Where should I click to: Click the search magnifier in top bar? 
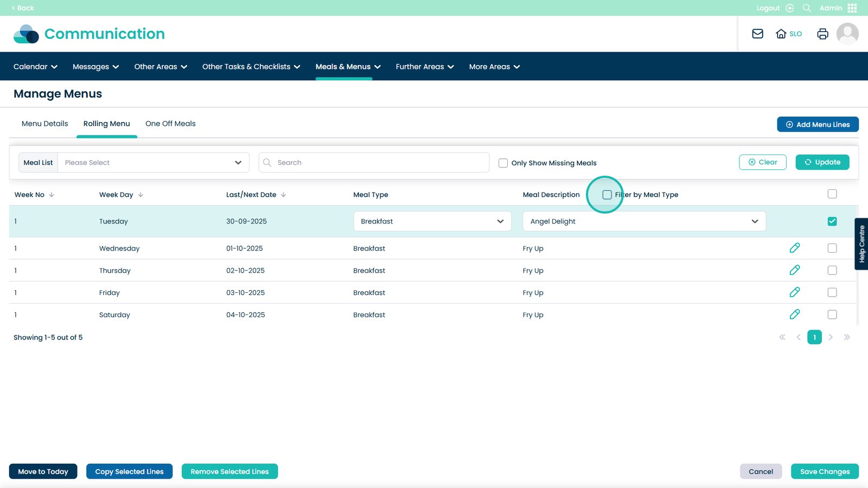[807, 8]
